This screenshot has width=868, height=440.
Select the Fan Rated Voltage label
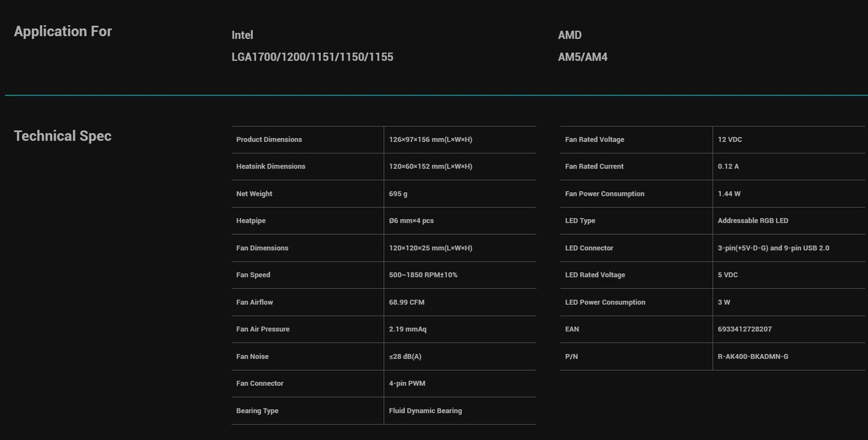click(594, 139)
